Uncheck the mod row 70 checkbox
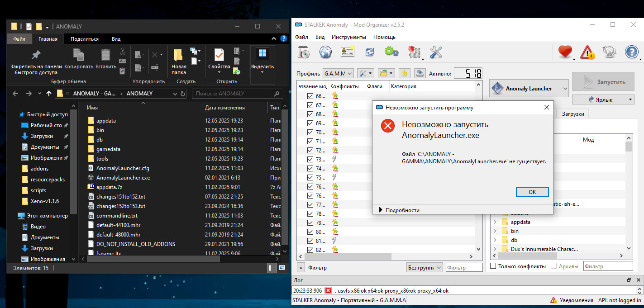Viewport: 644px width, 308px height. pyautogui.click(x=310, y=132)
